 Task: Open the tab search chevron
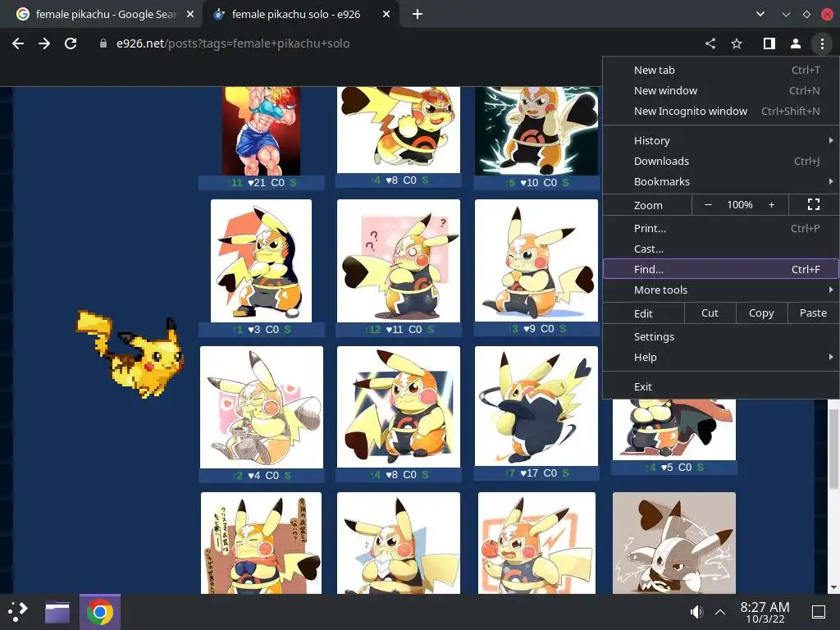760,15
